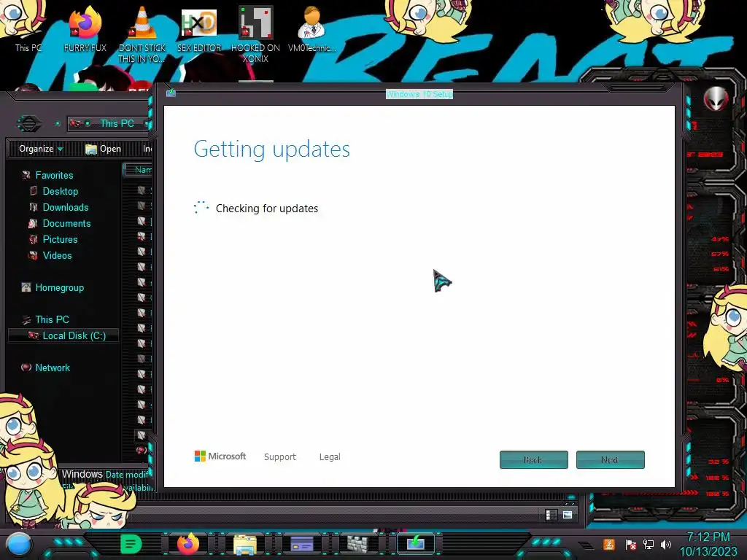The height and width of the screenshot is (560, 747).
Task: Click the Windows 10 Setup title-bar icon
Action: [x=171, y=93]
